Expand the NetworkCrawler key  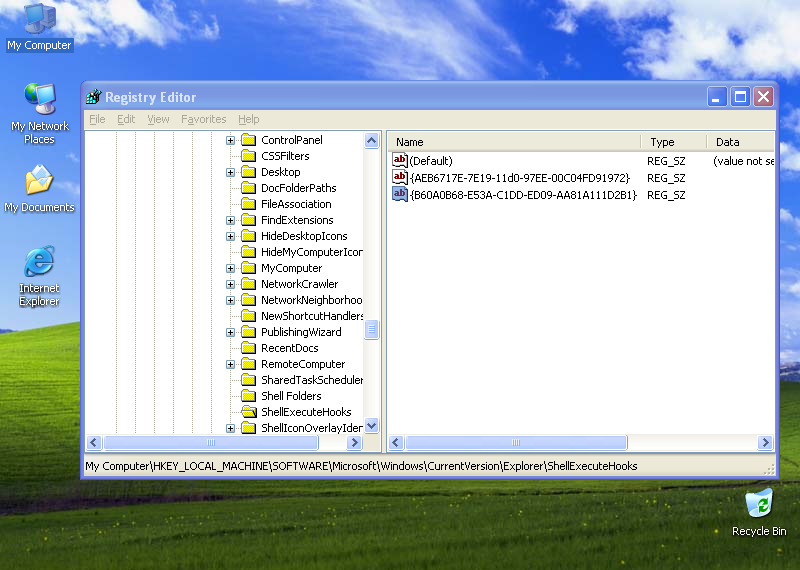(x=231, y=284)
